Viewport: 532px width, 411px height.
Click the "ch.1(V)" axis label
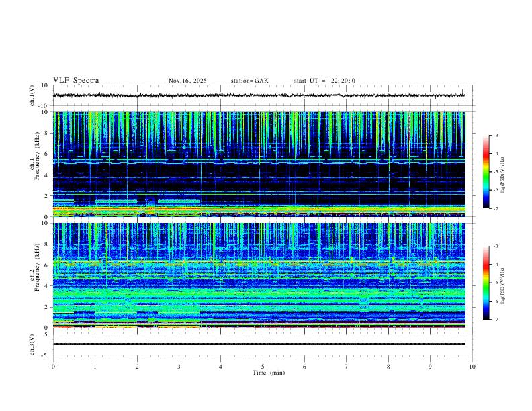[32, 95]
